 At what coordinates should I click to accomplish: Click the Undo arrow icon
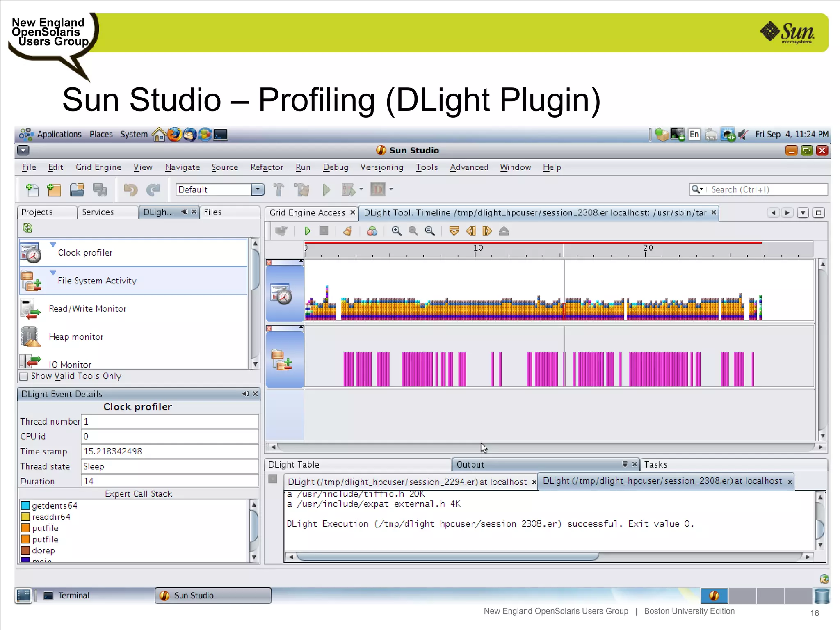pos(131,189)
